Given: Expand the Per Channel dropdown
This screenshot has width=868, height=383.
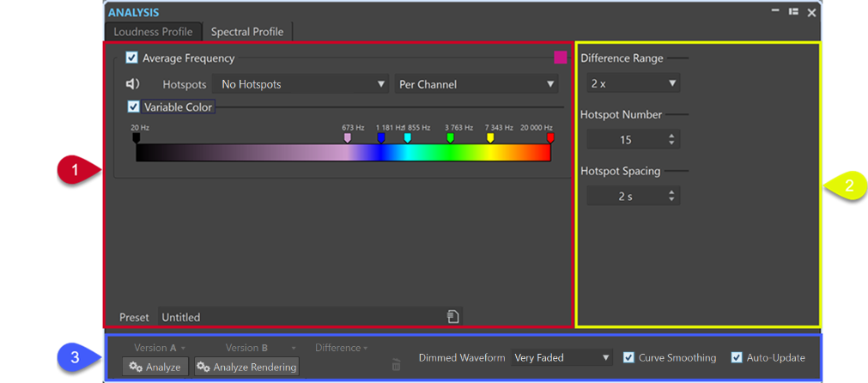Looking at the screenshot, I should (x=476, y=84).
